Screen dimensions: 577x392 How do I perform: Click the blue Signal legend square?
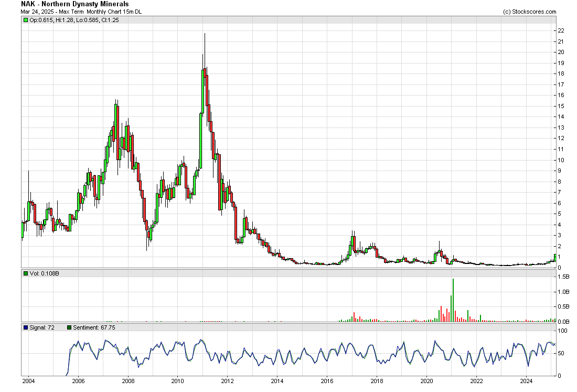pos(25,327)
